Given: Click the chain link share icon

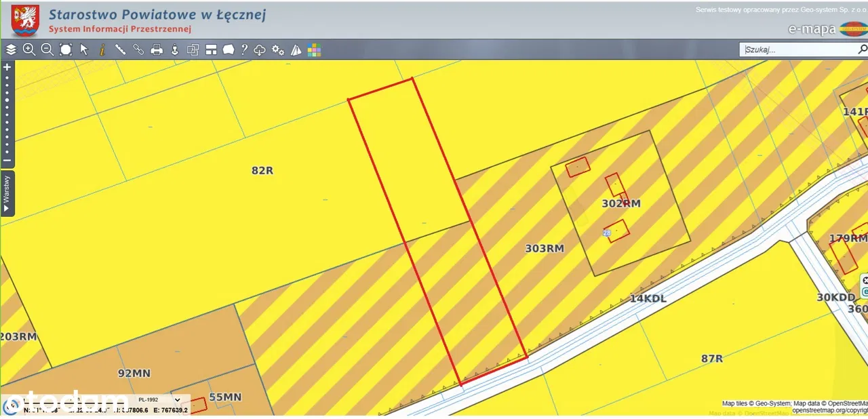Looking at the screenshot, I should click(x=138, y=49).
